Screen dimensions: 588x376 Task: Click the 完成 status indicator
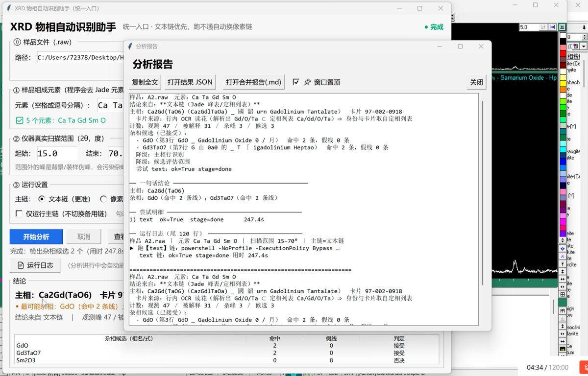click(434, 27)
